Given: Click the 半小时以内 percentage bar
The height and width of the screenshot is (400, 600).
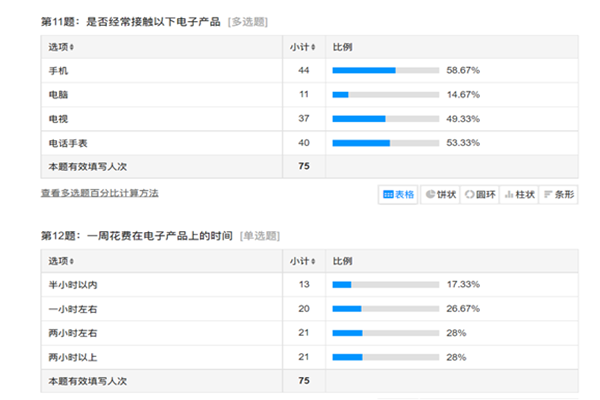Looking at the screenshot, I should point(386,285).
